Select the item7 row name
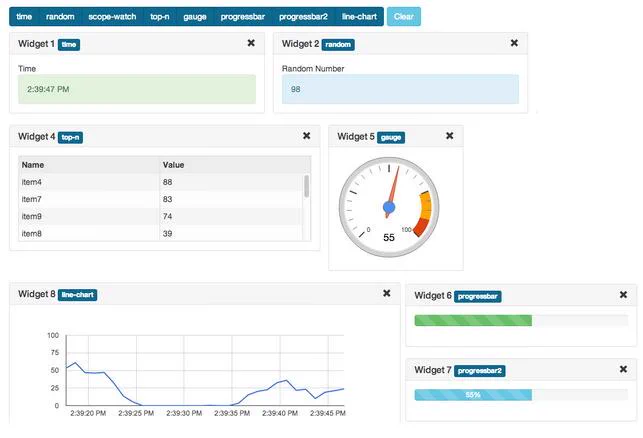The height and width of the screenshot is (438, 643). point(32,199)
